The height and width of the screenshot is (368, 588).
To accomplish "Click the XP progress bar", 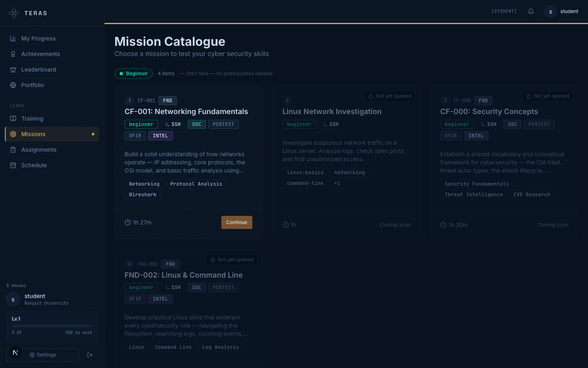I will click(52, 326).
